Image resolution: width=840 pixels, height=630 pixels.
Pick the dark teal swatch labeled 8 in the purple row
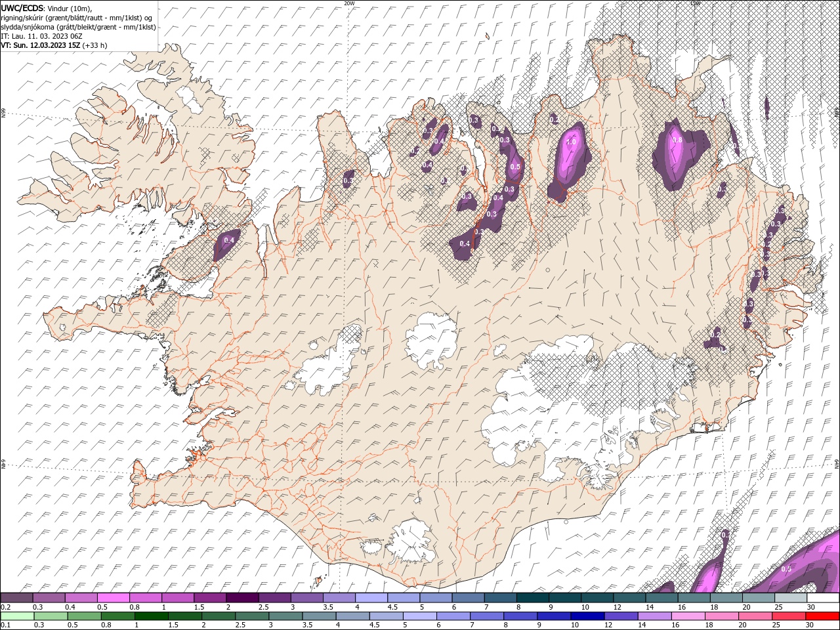coord(532,598)
